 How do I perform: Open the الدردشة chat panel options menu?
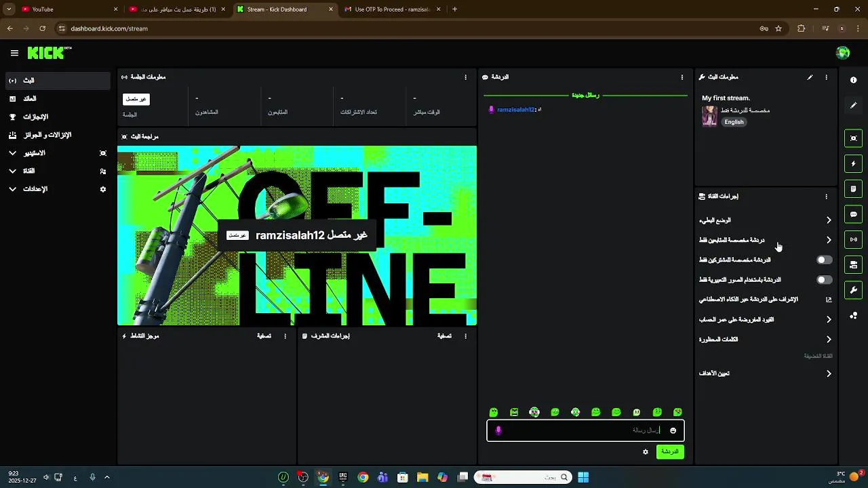tap(682, 77)
